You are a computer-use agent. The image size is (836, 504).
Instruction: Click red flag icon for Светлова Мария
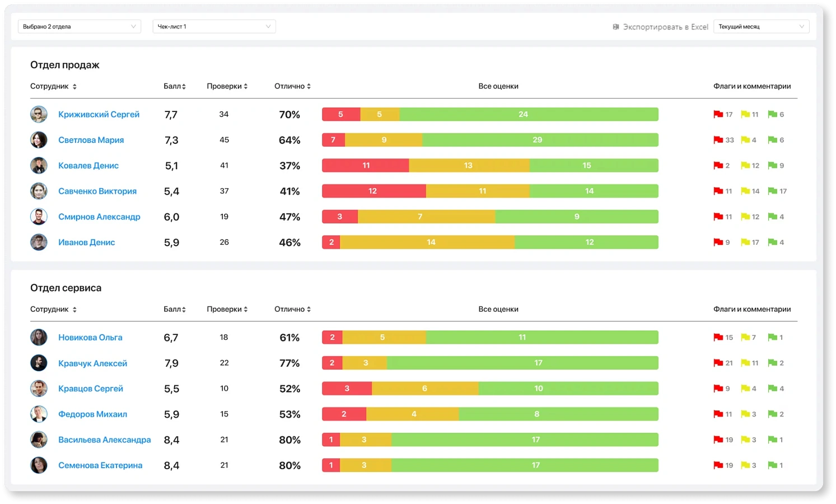click(x=718, y=140)
